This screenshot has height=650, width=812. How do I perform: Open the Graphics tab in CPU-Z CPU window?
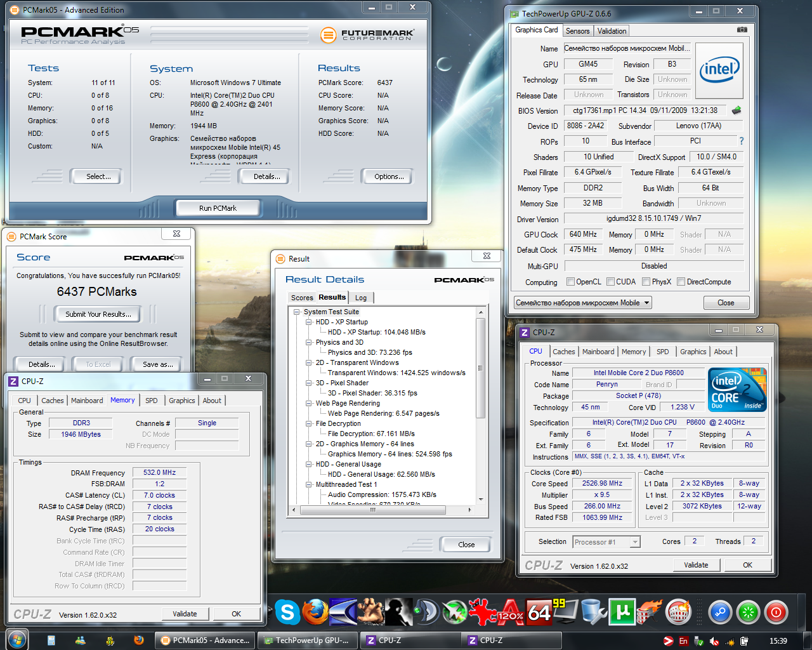pos(693,352)
